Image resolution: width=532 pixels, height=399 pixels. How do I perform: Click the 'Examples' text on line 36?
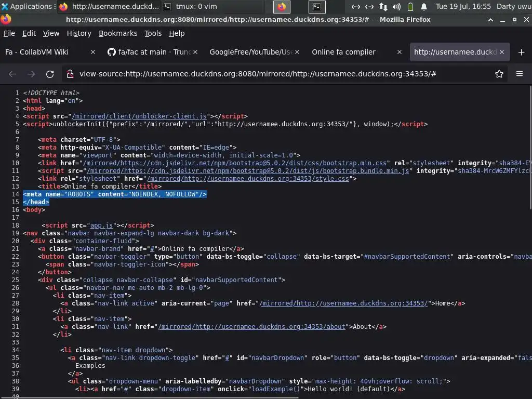(90, 366)
